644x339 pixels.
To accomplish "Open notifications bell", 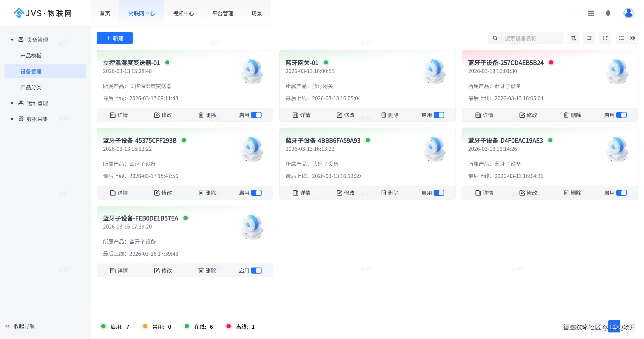I will point(608,13).
